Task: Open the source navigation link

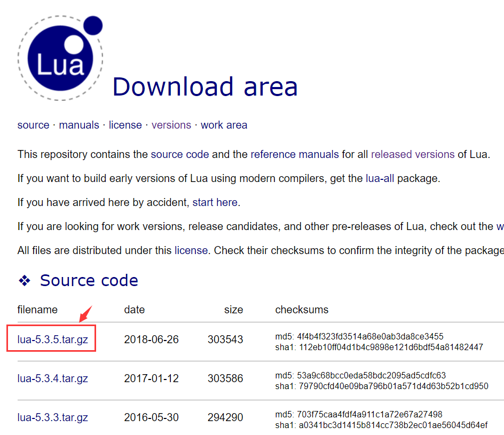Action: pyautogui.click(x=34, y=125)
